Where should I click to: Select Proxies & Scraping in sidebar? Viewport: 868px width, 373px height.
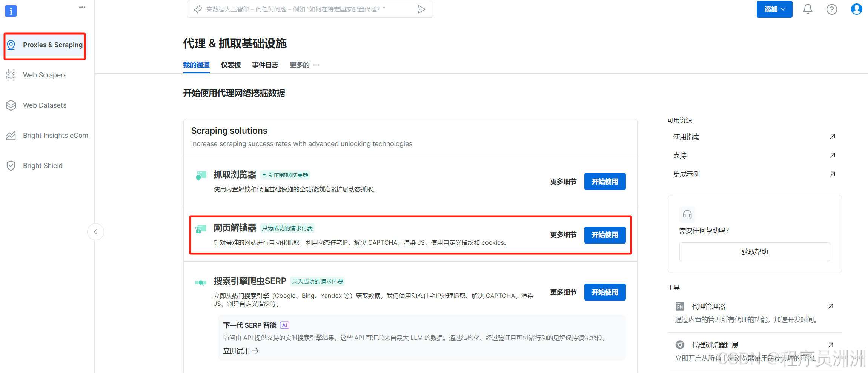(45, 45)
